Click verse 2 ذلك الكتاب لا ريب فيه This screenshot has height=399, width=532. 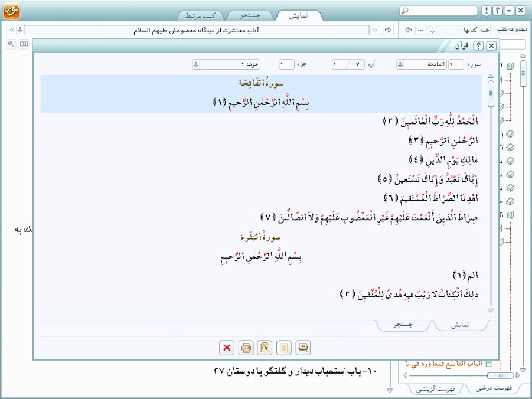(409, 294)
